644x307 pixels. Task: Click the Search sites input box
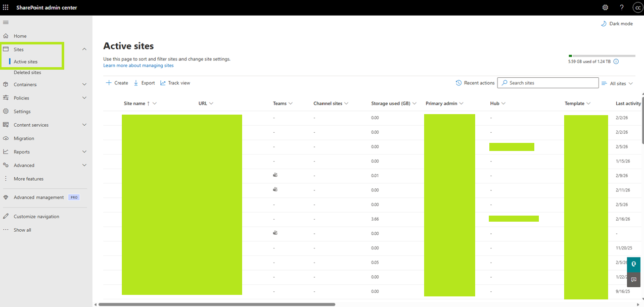[548, 83]
